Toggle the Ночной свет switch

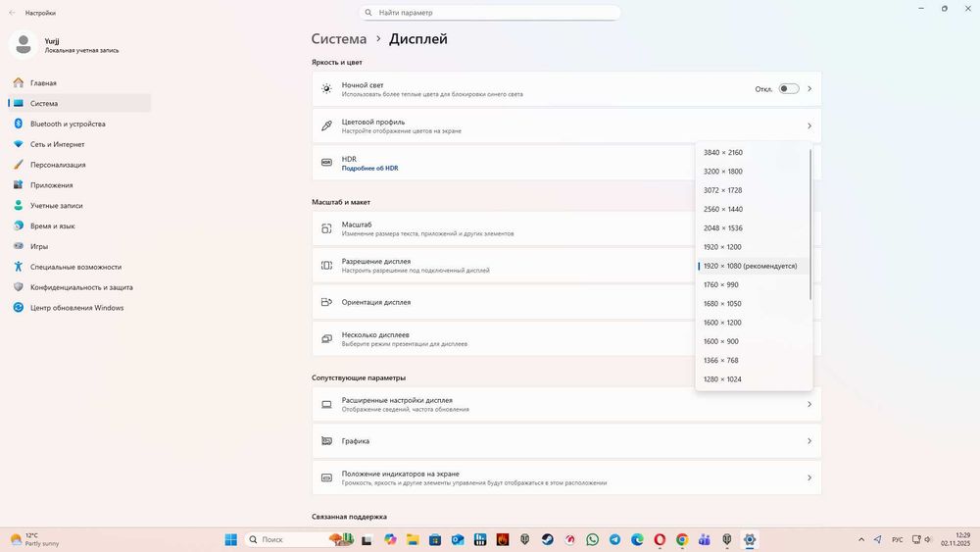[x=789, y=89]
